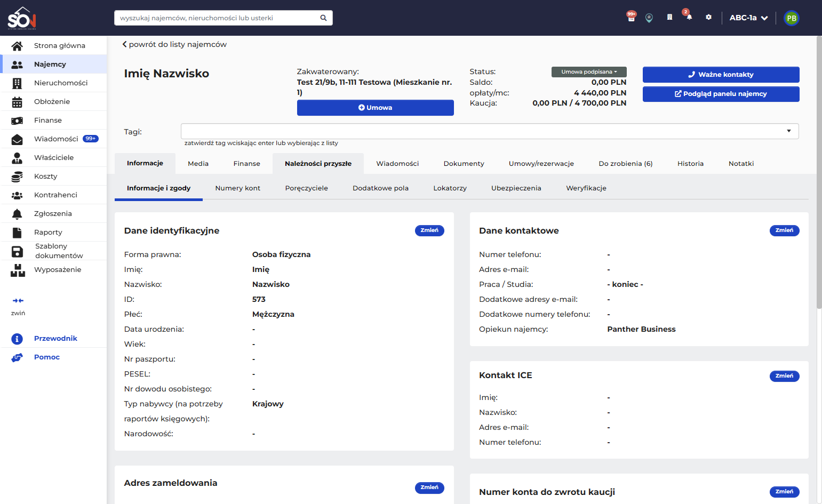Open the map pin icon in header
This screenshot has width=822, height=504.
click(x=649, y=18)
